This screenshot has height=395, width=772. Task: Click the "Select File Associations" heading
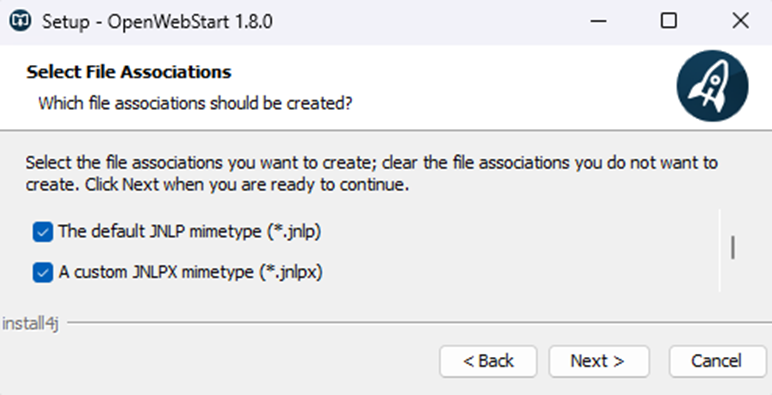tap(129, 72)
